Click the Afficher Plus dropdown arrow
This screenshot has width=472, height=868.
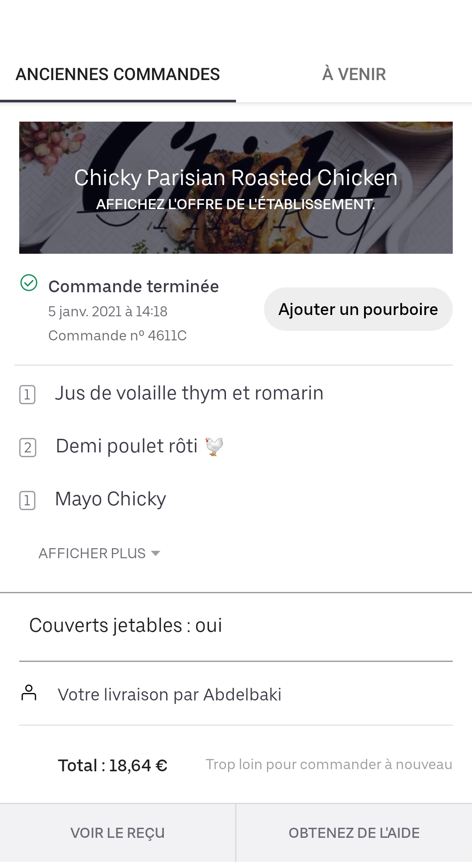point(156,553)
